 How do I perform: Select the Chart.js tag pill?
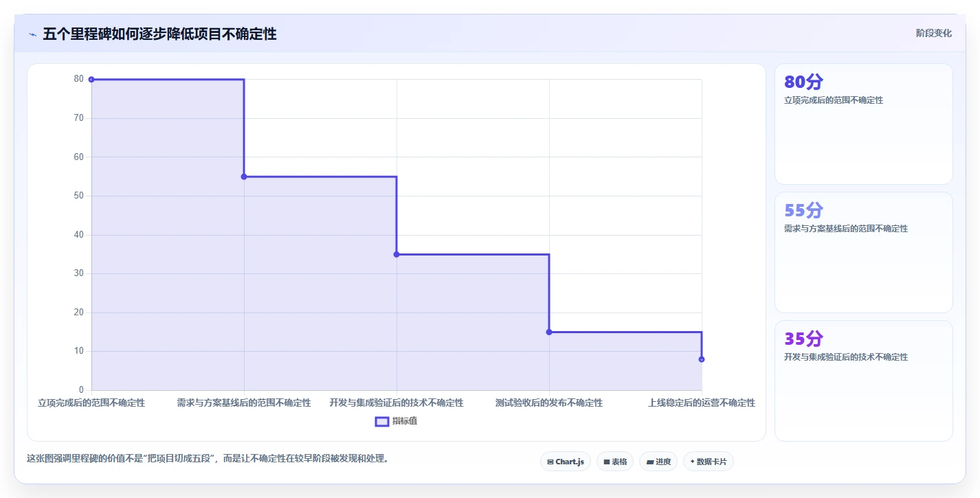coord(566,462)
